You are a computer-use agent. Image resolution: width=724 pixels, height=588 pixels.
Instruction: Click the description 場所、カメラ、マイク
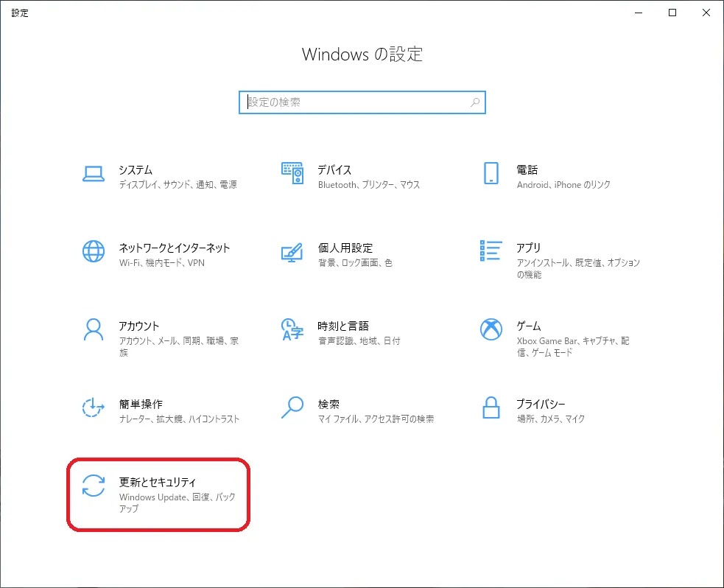point(550,419)
